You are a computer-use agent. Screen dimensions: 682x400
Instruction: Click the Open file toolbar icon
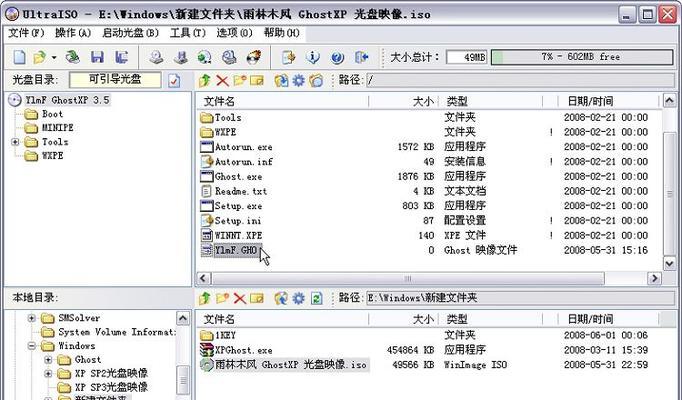pos(40,57)
